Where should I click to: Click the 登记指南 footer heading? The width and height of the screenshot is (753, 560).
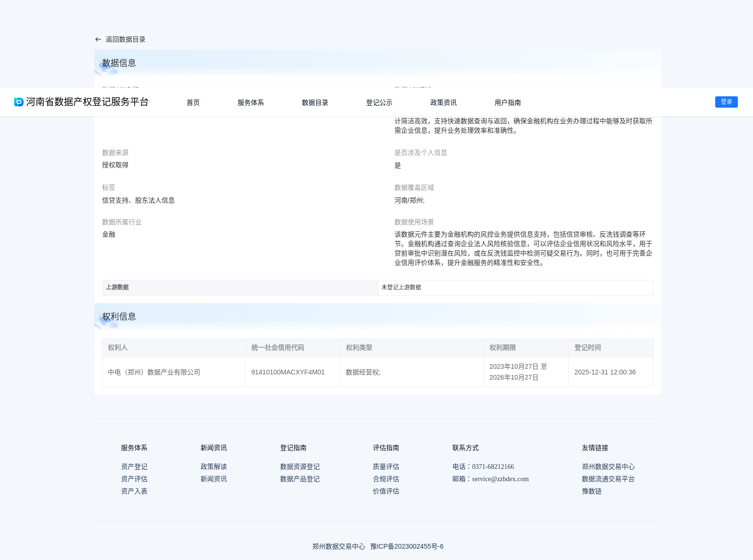pos(293,448)
